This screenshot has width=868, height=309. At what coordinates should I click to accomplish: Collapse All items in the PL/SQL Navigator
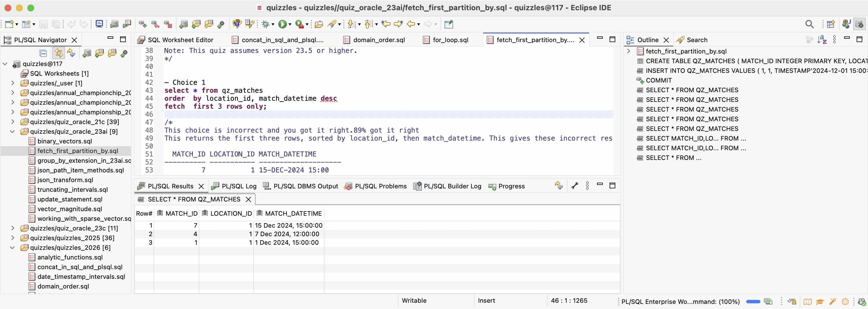click(x=43, y=53)
